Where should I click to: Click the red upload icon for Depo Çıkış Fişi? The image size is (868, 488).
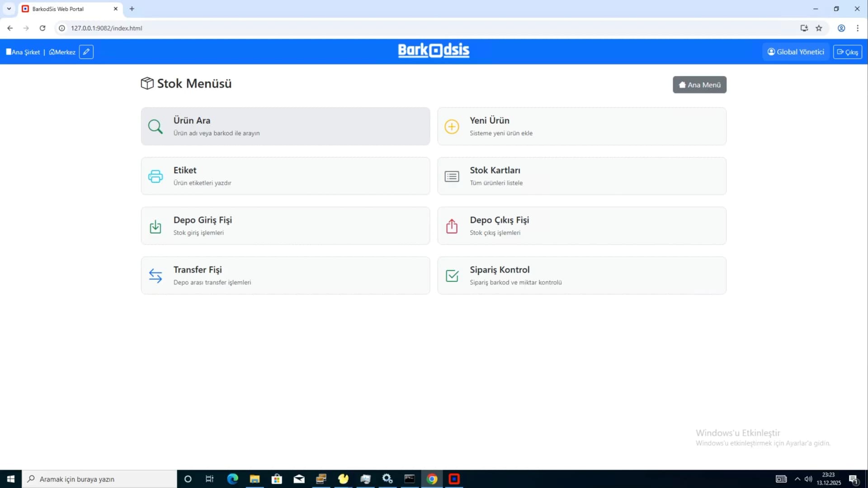point(452,226)
